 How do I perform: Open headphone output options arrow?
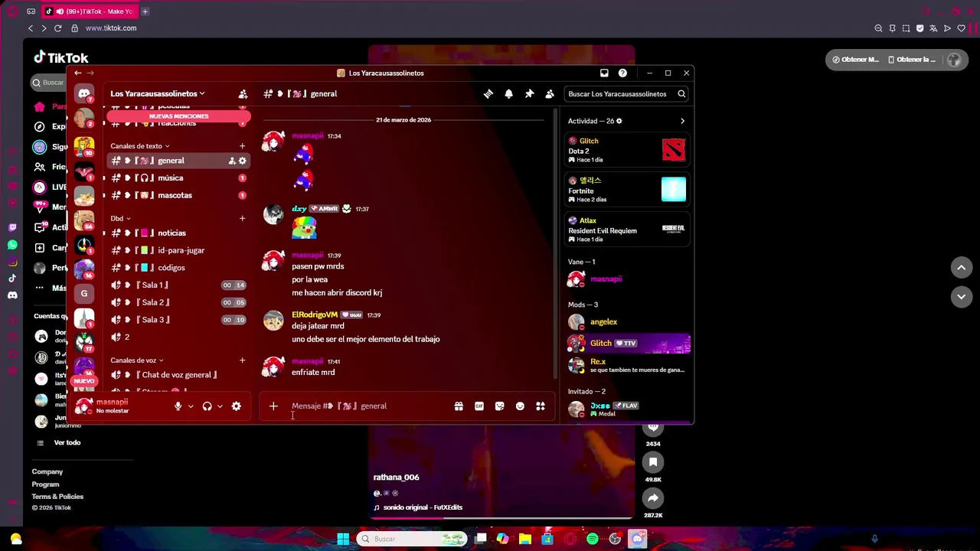[x=220, y=406]
